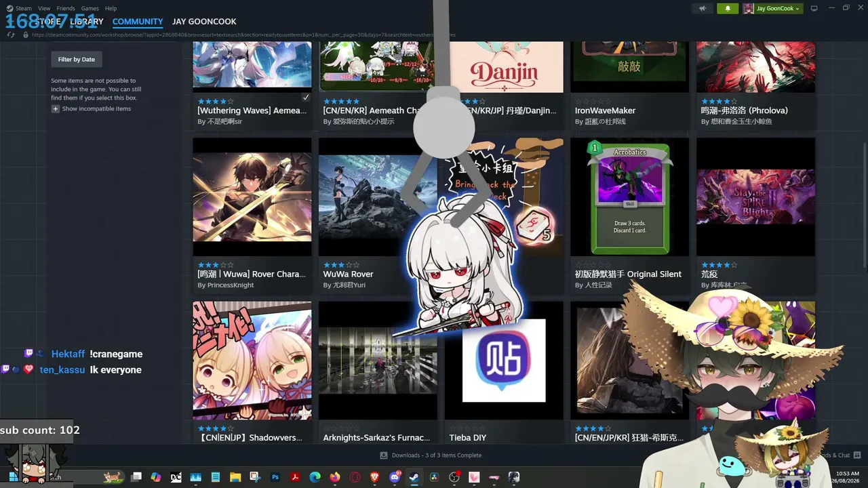Open Notepad from the taskbar
The height and width of the screenshot is (488, 868).
[216, 477]
